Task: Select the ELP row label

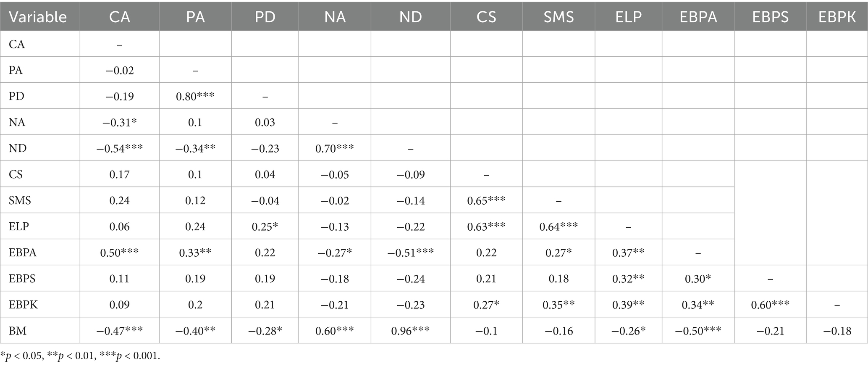Action: 19,226
